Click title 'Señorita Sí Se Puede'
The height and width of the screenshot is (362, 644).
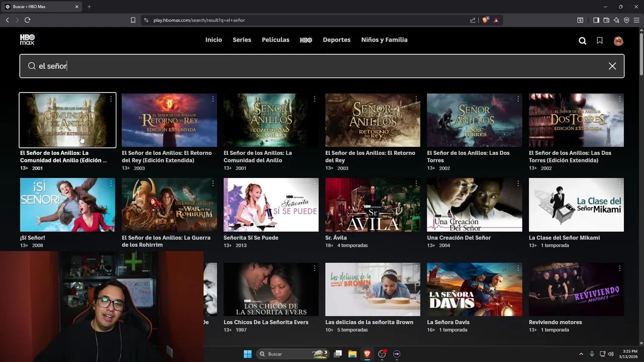pos(251,238)
